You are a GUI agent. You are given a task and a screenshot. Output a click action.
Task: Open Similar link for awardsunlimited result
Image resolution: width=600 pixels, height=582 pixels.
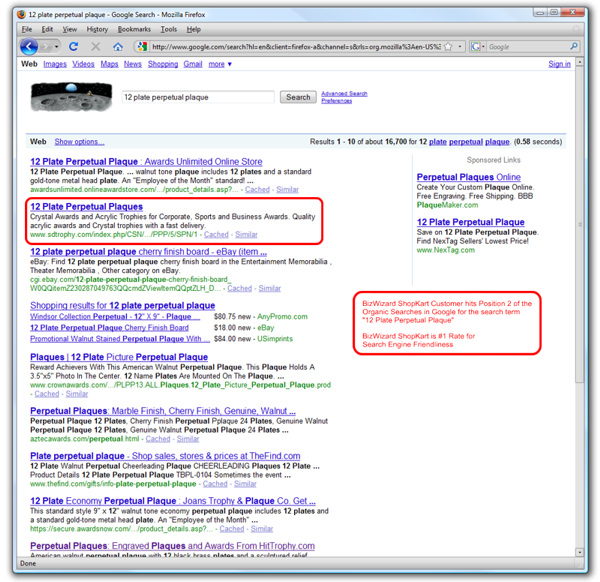pyautogui.click(x=287, y=189)
